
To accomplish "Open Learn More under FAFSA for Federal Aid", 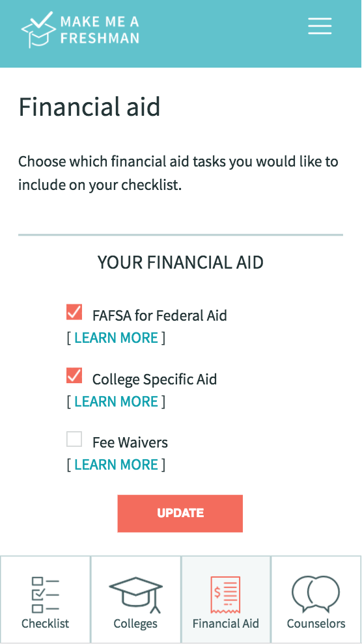I will (117, 338).
